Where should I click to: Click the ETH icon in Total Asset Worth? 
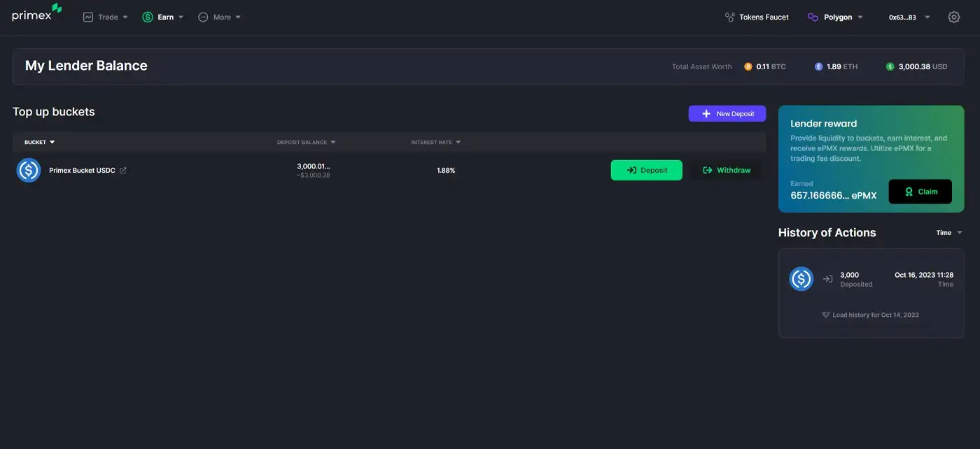tap(818, 66)
